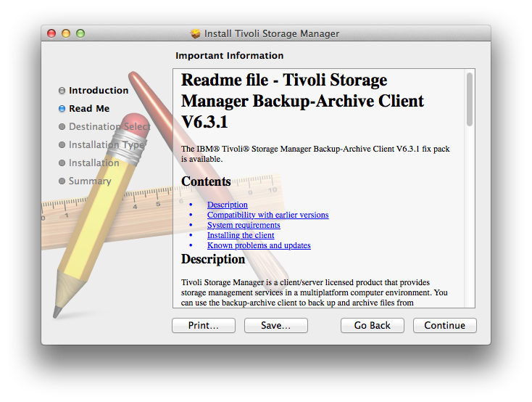Minimize the installer with yellow button

pyautogui.click(x=66, y=33)
